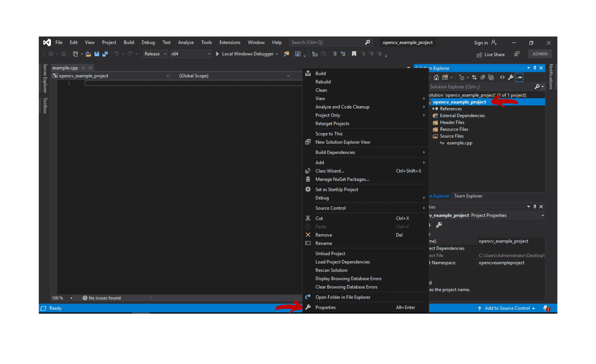Image resolution: width=596 pixels, height=364 pixels.
Task: Choose Open Folder in File Explorer
Action: (x=366, y=297)
